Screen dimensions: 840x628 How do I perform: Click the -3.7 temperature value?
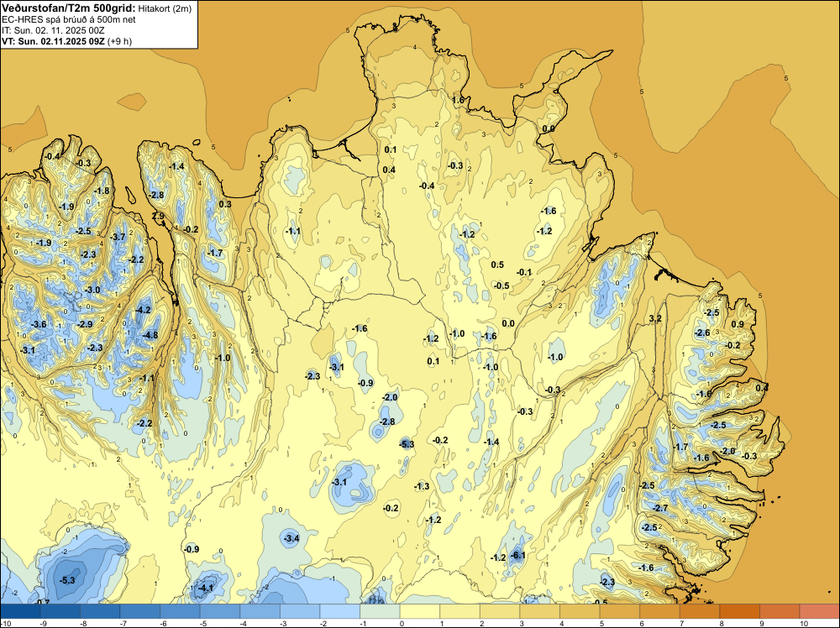[x=118, y=237]
